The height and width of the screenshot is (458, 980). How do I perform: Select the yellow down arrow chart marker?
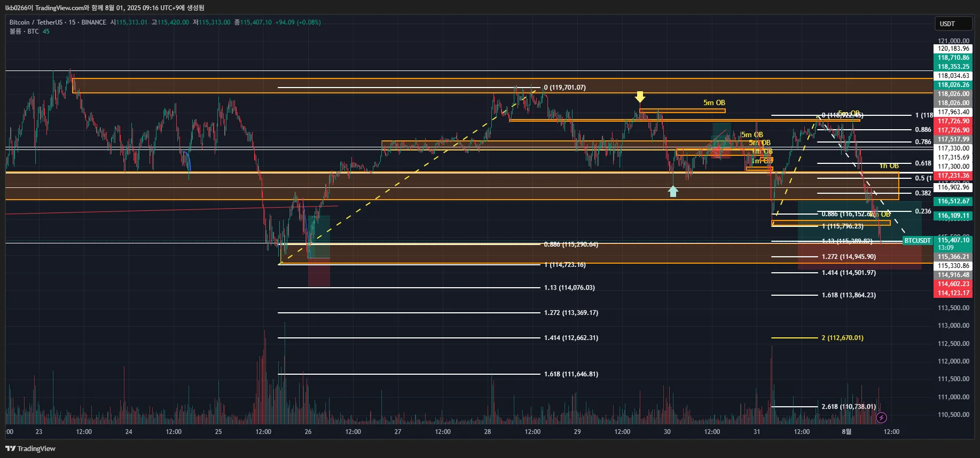640,97
